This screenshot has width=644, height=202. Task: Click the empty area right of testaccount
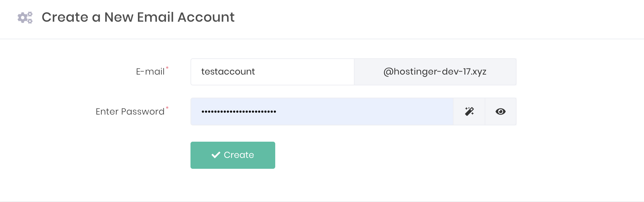(305, 72)
